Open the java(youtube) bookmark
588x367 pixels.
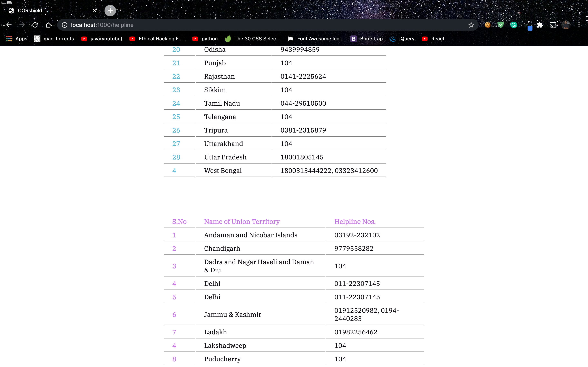(102, 39)
